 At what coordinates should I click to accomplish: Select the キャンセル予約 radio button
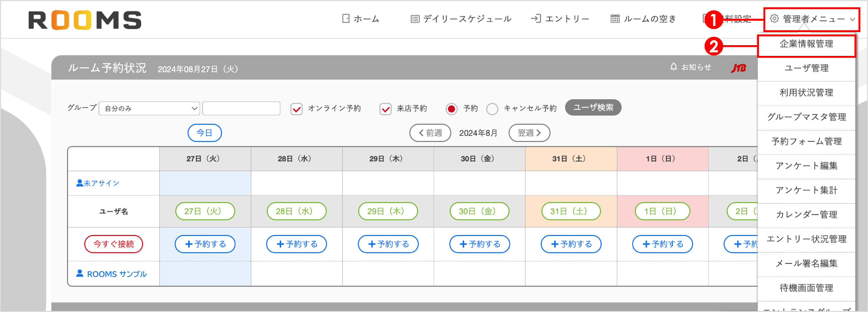pos(492,109)
